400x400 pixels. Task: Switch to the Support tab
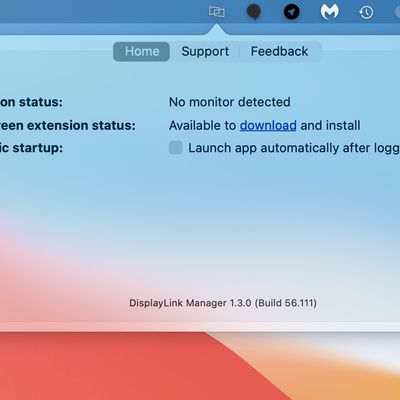205,51
